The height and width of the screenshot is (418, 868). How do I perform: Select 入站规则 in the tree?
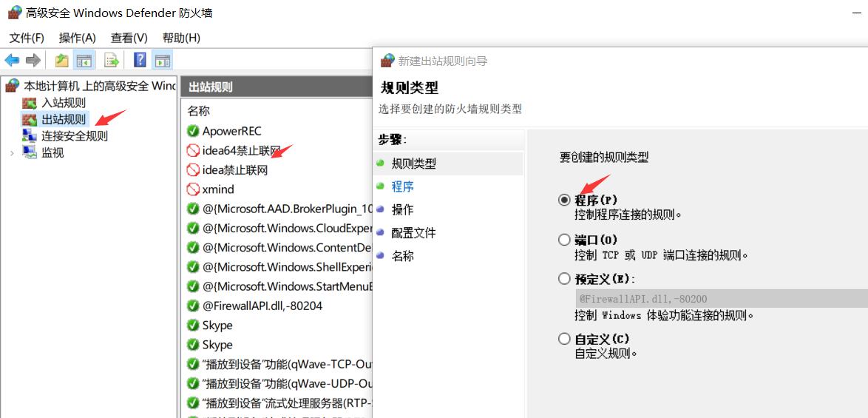pos(64,103)
